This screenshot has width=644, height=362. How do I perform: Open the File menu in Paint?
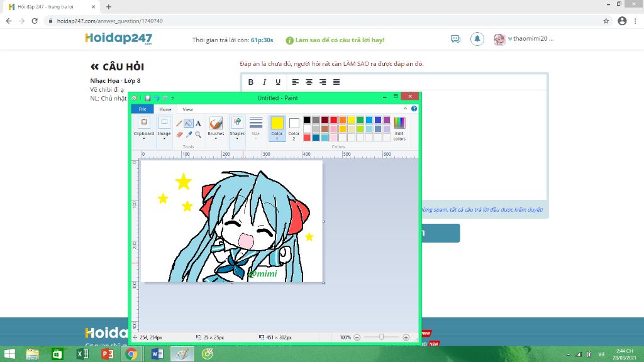click(x=142, y=109)
